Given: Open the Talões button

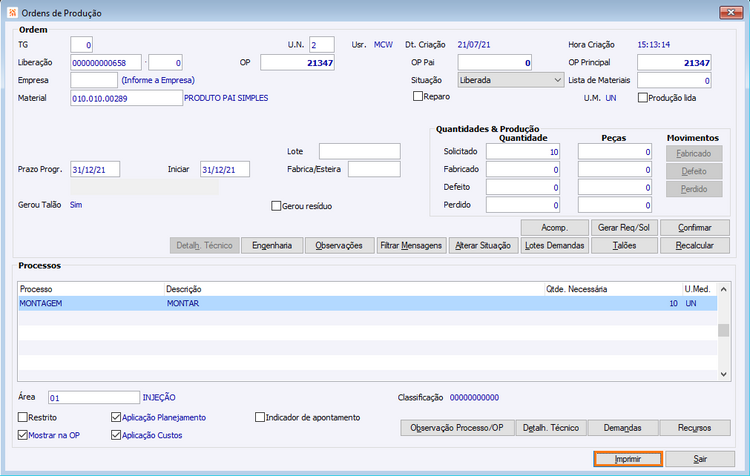Looking at the screenshot, I should point(624,245).
